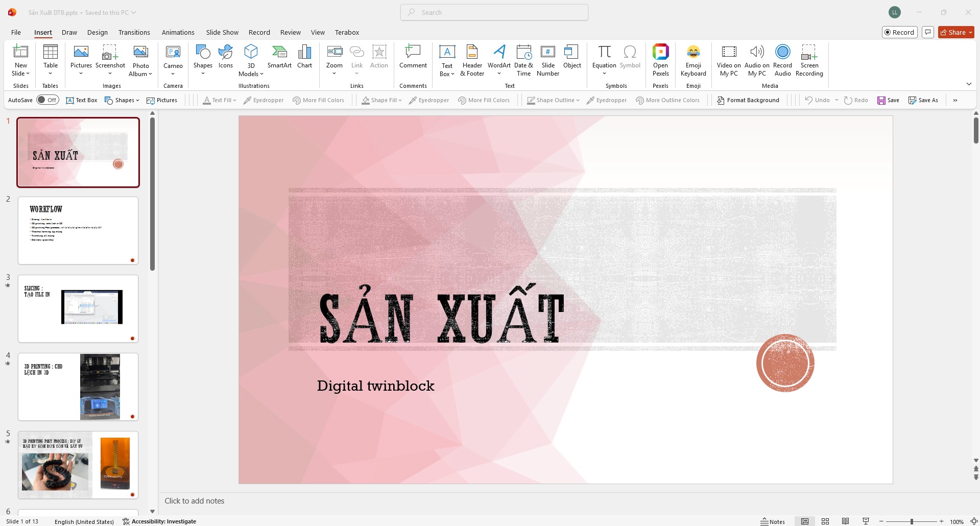Expand the Shape Outline dropdown
Viewport: 980px width, 526px height.
pyautogui.click(x=578, y=100)
